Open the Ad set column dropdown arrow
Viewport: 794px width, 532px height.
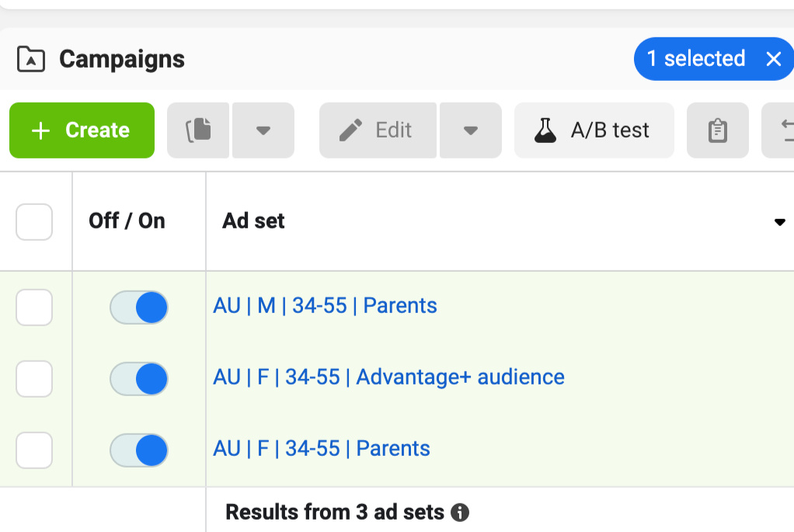tap(779, 223)
